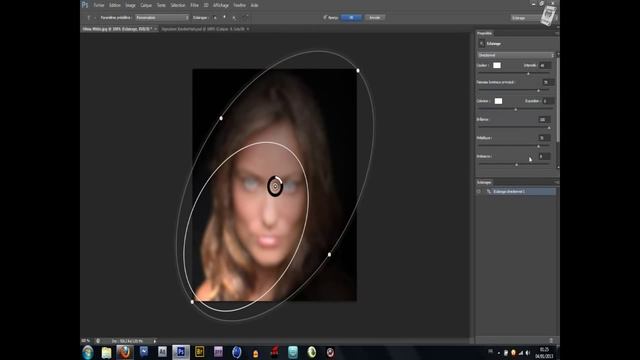The width and height of the screenshot is (640, 360).
Task: Open the Windows Start menu
Action: click(x=88, y=352)
